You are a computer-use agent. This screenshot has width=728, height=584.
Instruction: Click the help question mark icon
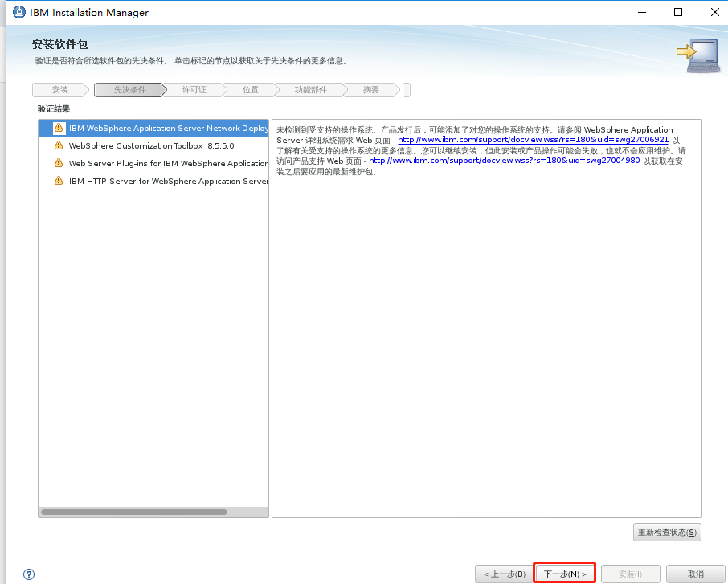pyautogui.click(x=28, y=574)
